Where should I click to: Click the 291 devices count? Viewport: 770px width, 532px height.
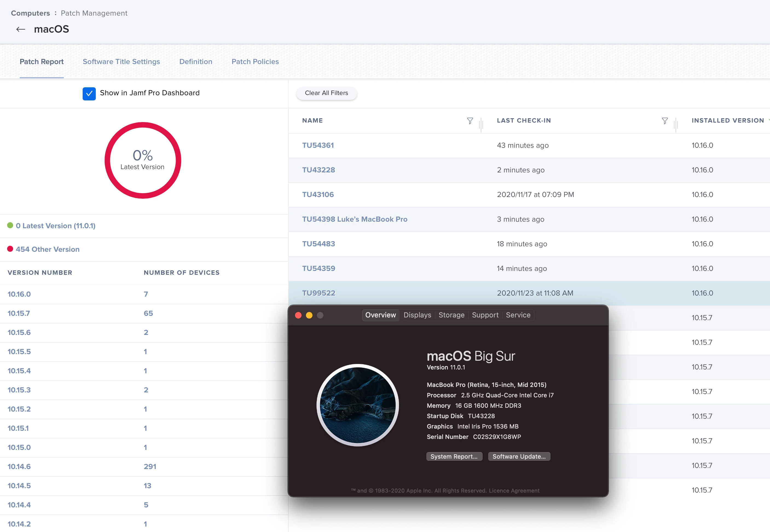coord(150,467)
